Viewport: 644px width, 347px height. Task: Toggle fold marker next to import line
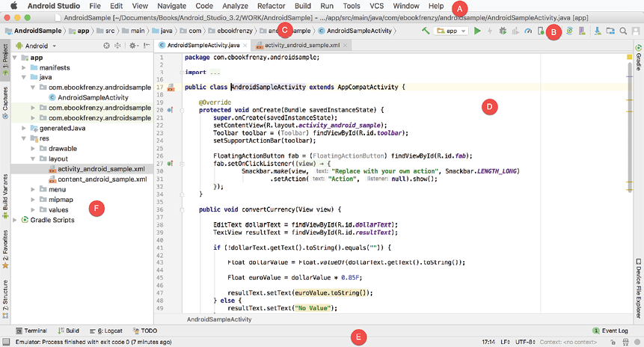click(181, 73)
